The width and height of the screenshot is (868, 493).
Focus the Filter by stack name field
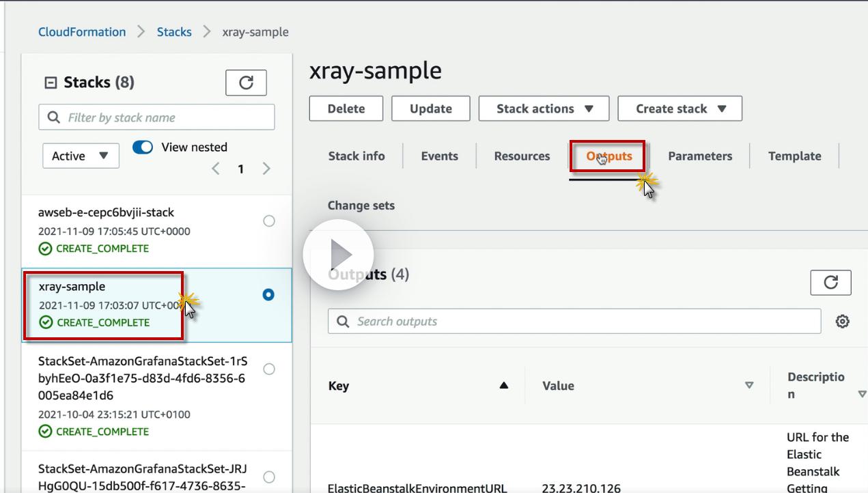(156, 117)
